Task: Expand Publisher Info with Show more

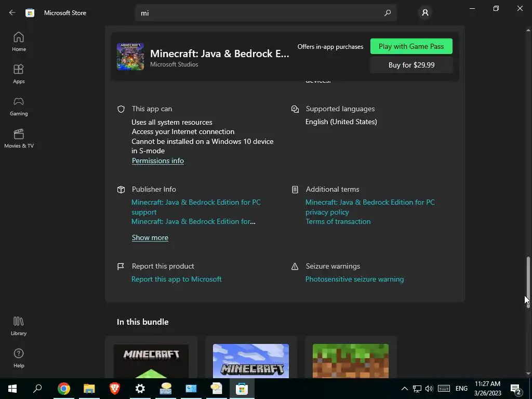Action: point(150,237)
